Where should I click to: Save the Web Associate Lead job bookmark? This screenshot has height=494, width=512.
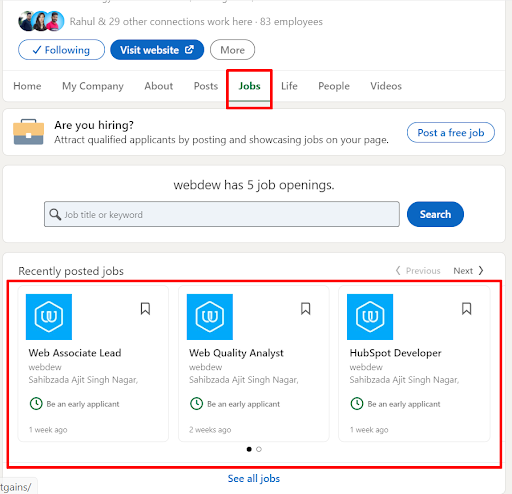pyautogui.click(x=145, y=309)
